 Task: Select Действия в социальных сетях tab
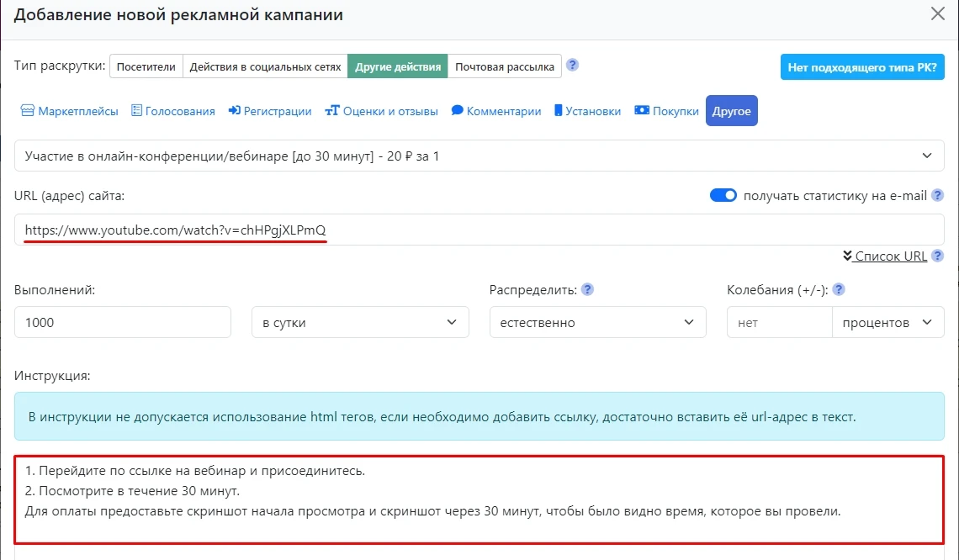[x=265, y=66]
